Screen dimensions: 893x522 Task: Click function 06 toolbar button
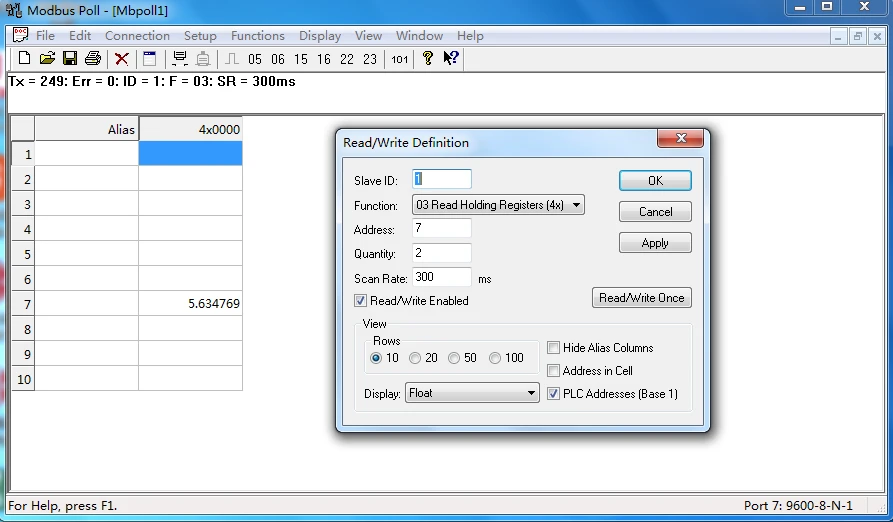click(x=278, y=59)
